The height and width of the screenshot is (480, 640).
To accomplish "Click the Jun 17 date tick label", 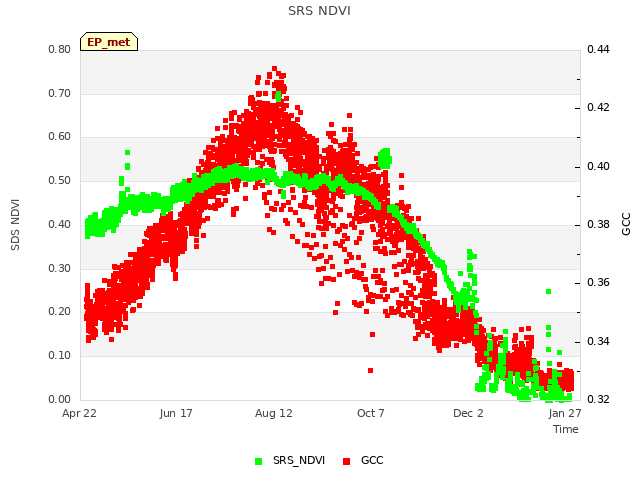I will pyautogui.click(x=176, y=413).
